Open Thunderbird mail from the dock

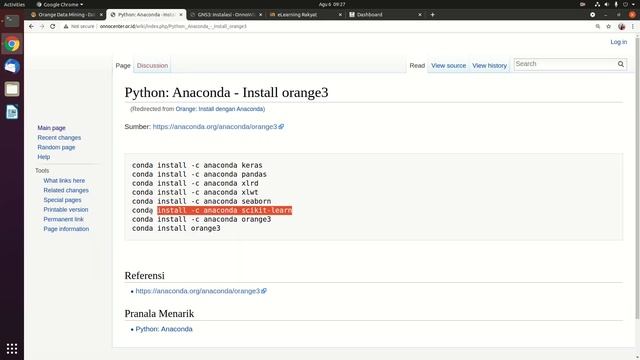[x=12, y=66]
